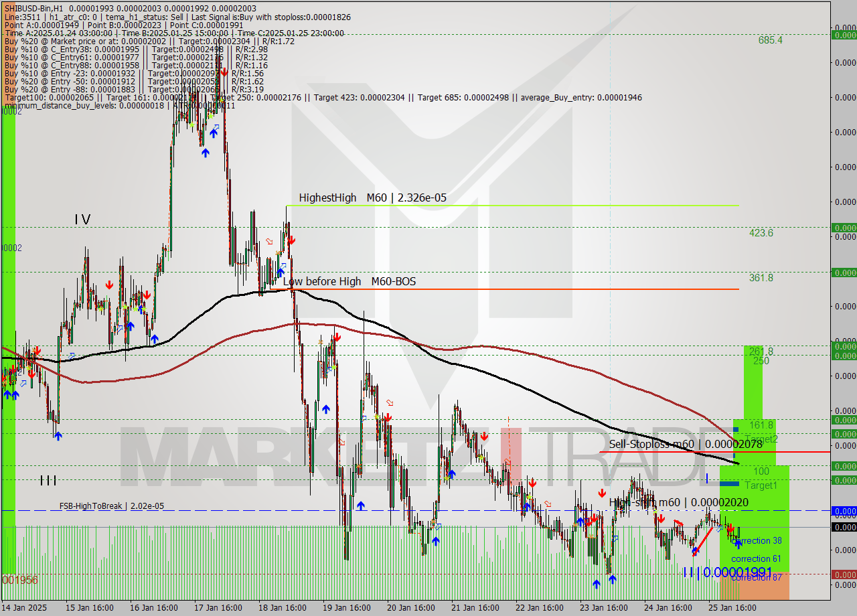Screen dimensions: 857x616
Task: Select the I V wave label
Action: pyautogui.click(x=82, y=219)
